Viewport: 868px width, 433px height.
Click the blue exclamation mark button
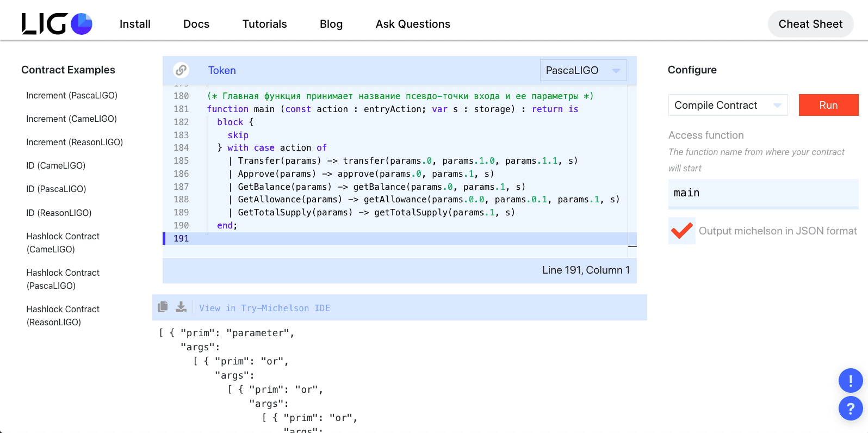851,380
